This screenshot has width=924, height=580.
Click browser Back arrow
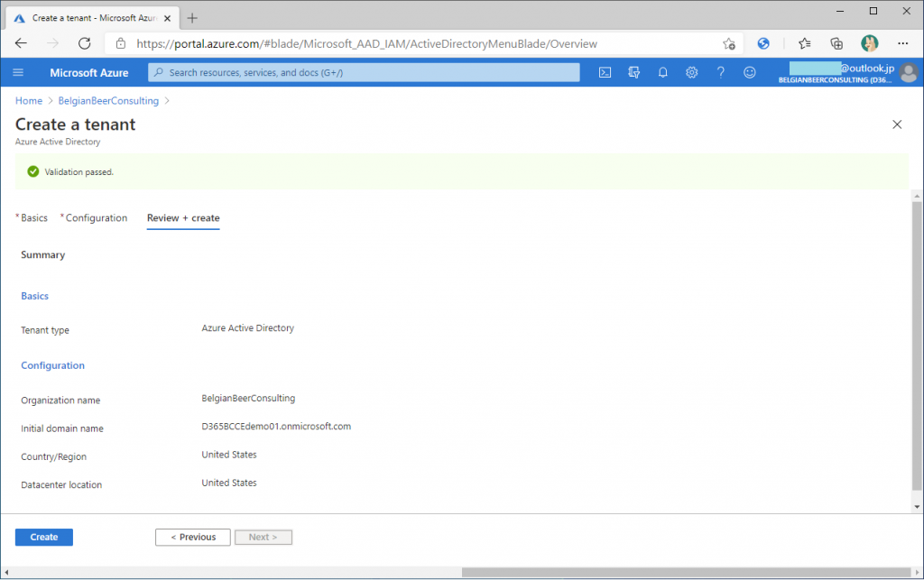pos(22,43)
